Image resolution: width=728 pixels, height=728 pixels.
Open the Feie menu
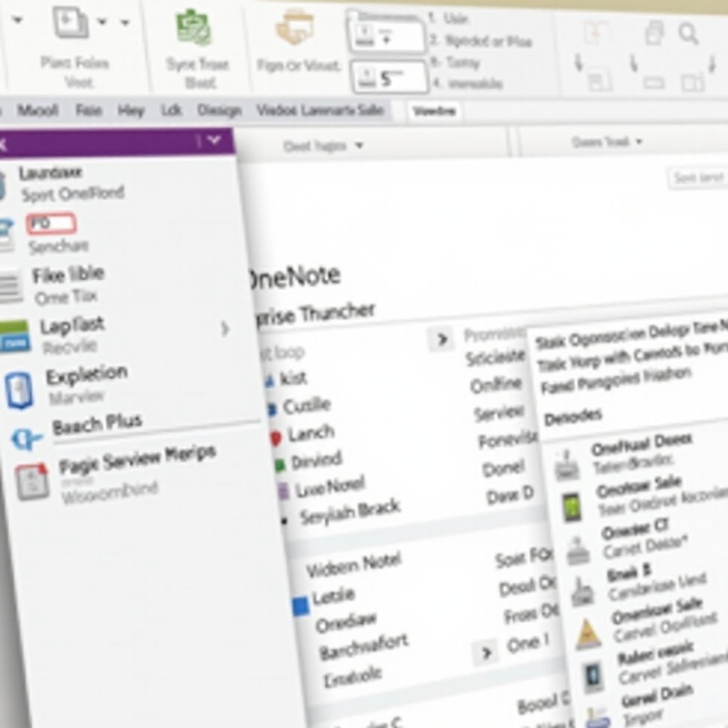coord(88,110)
